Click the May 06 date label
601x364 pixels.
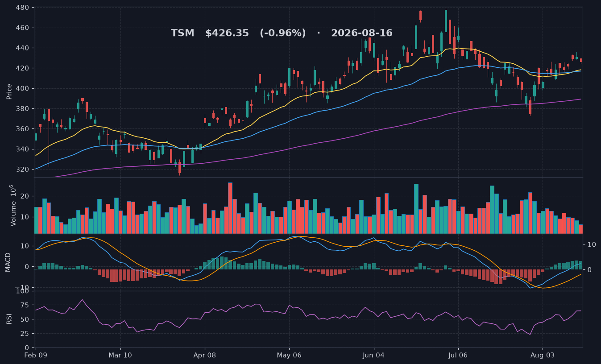coord(289,356)
